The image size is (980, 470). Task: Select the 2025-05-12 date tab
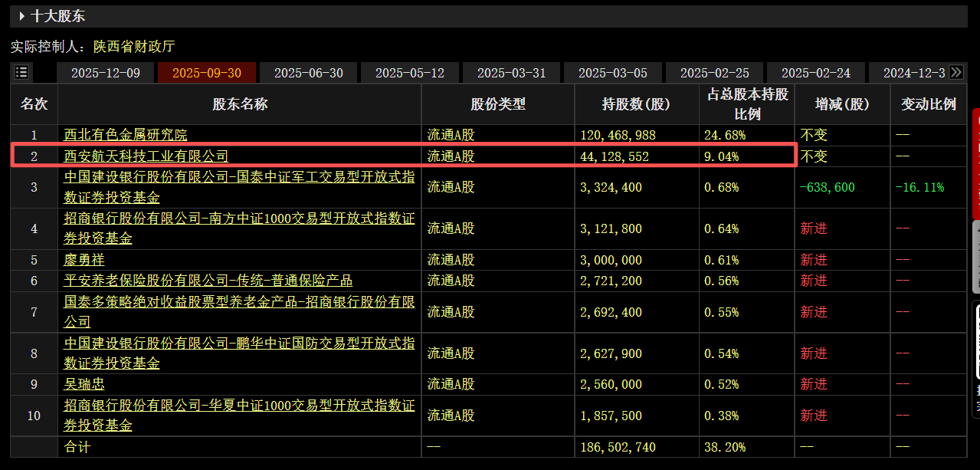410,72
